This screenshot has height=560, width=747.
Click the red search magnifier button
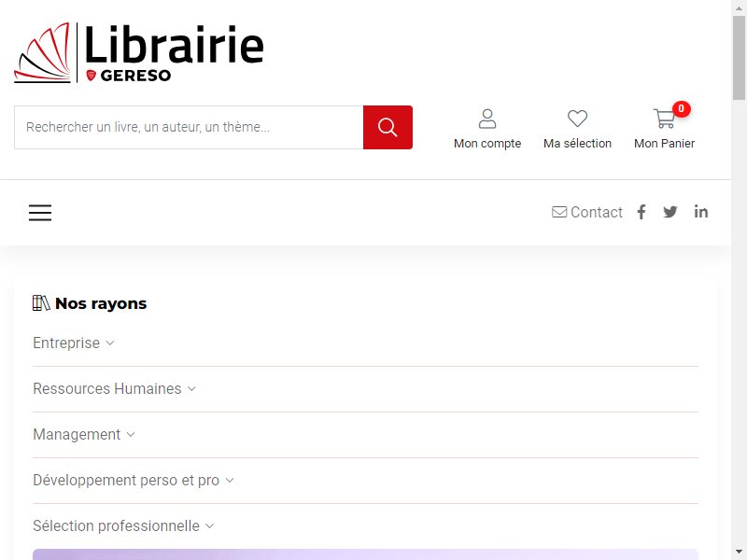(x=388, y=127)
